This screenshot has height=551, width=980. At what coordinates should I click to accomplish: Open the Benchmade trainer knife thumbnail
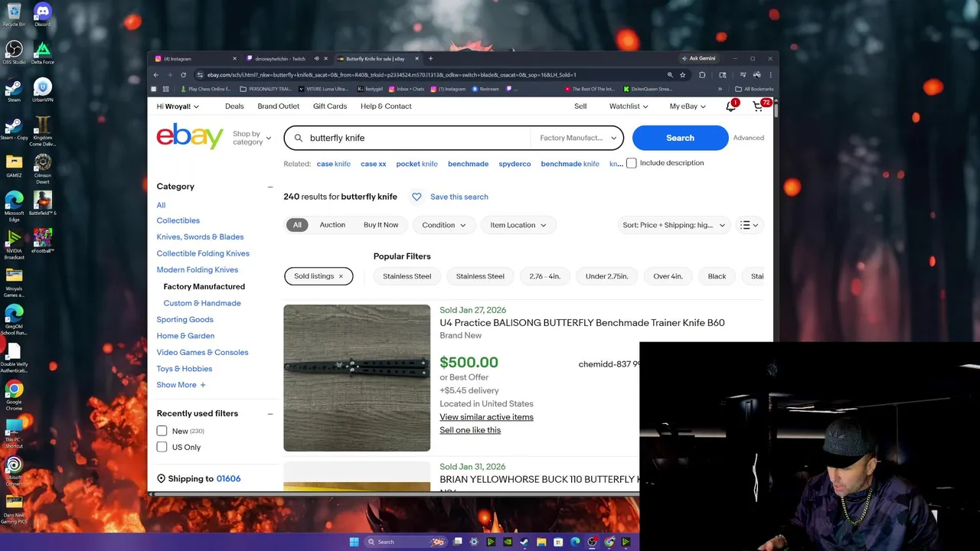pos(357,378)
